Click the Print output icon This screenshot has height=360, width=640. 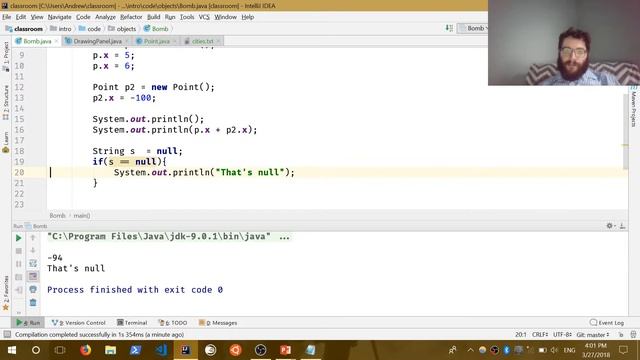tap(33, 289)
